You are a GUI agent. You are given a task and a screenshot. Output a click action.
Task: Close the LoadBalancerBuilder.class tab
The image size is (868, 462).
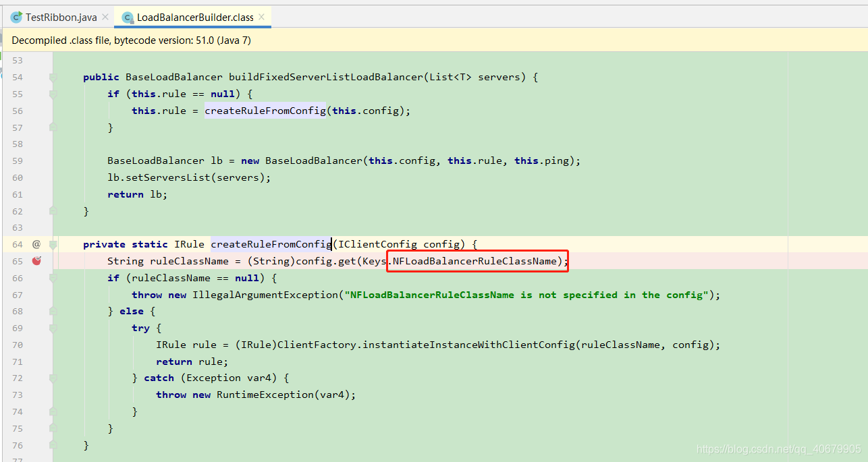pos(263,17)
